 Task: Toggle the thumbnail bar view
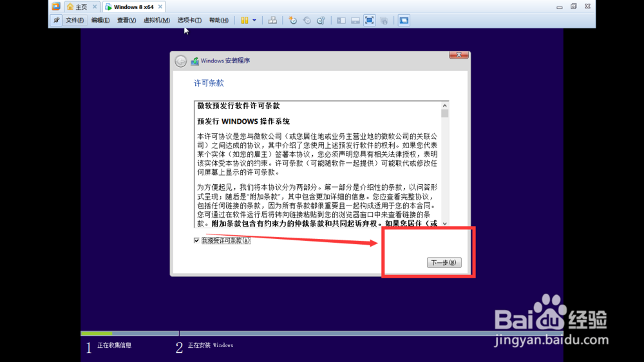(x=355, y=20)
